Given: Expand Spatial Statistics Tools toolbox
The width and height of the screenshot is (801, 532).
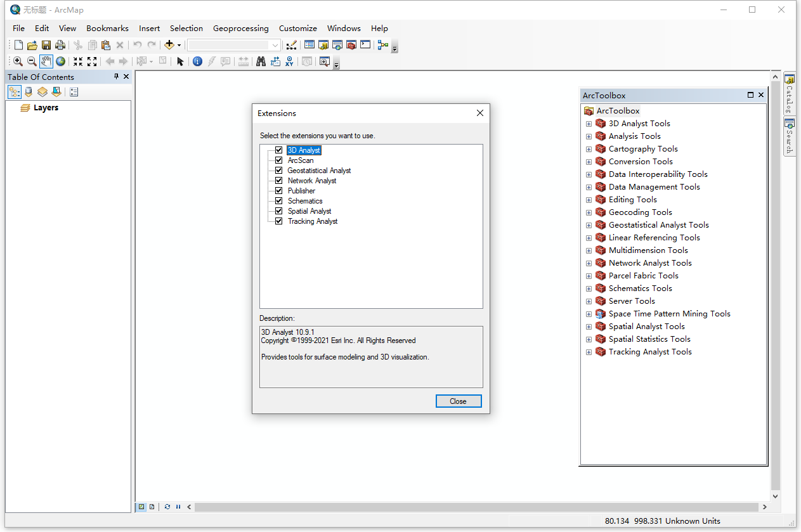Looking at the screenshot, I should point(589,339).
